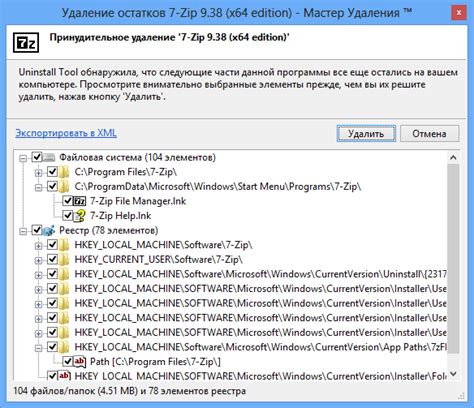Close the Мастер Удаления window

[459, 13]
